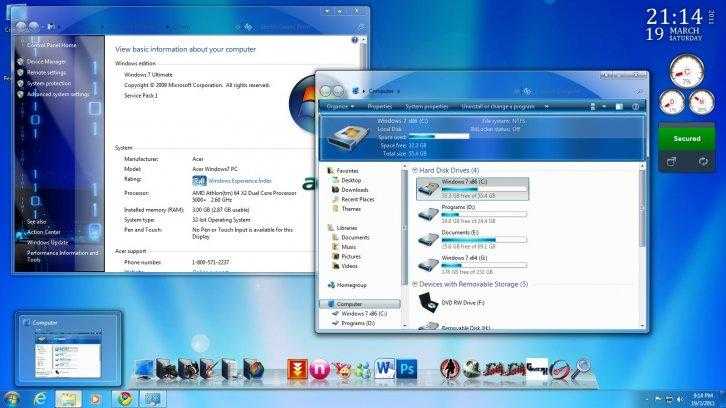This screenshot has height=408, width=726.
Task: Open Windows Update in System sidebar
Action: coord(47,243)
